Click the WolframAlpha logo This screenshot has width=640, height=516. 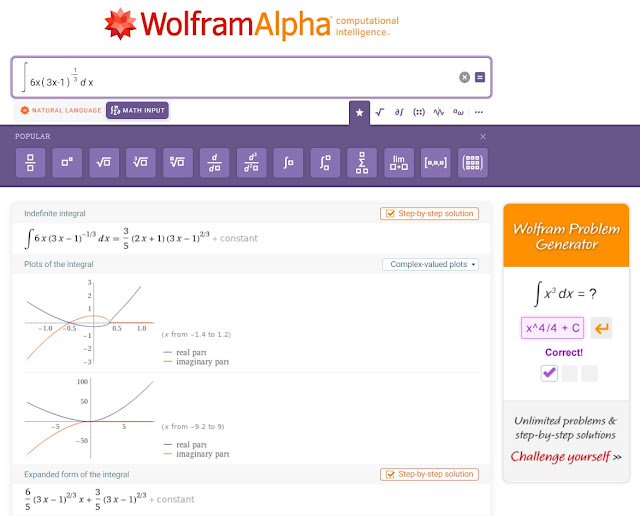251,24
